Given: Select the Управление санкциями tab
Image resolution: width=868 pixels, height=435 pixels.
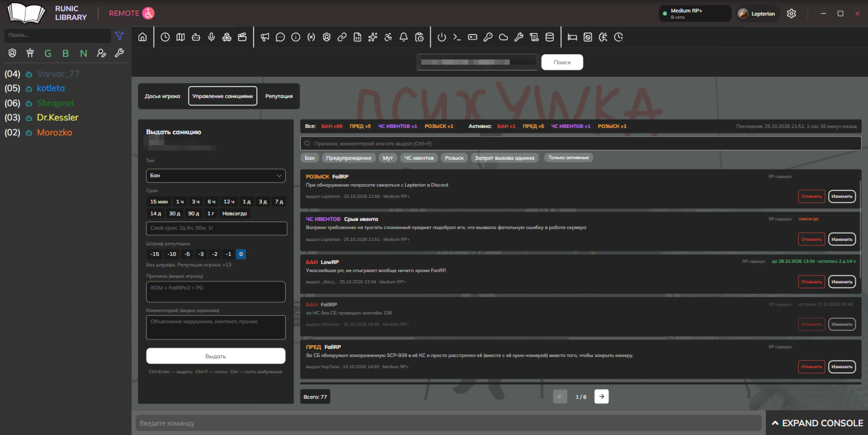Looking at the screenshot, I should tap(222, 96).
